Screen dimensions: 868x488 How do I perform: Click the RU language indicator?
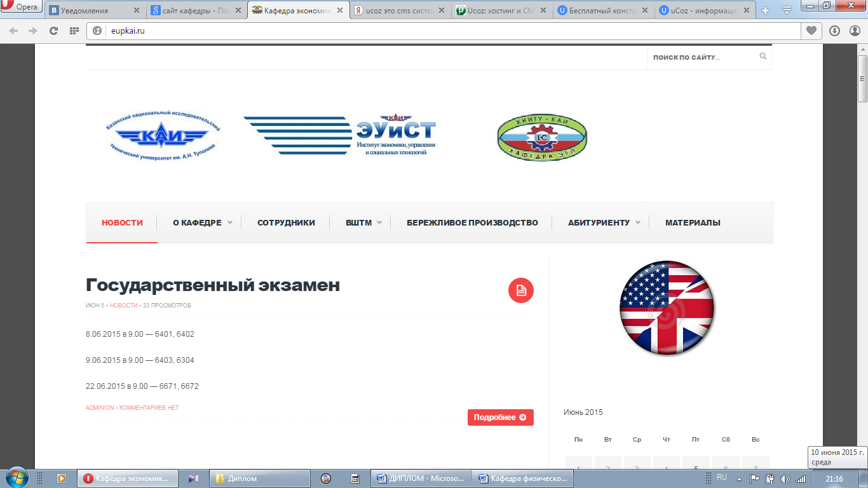722,477
